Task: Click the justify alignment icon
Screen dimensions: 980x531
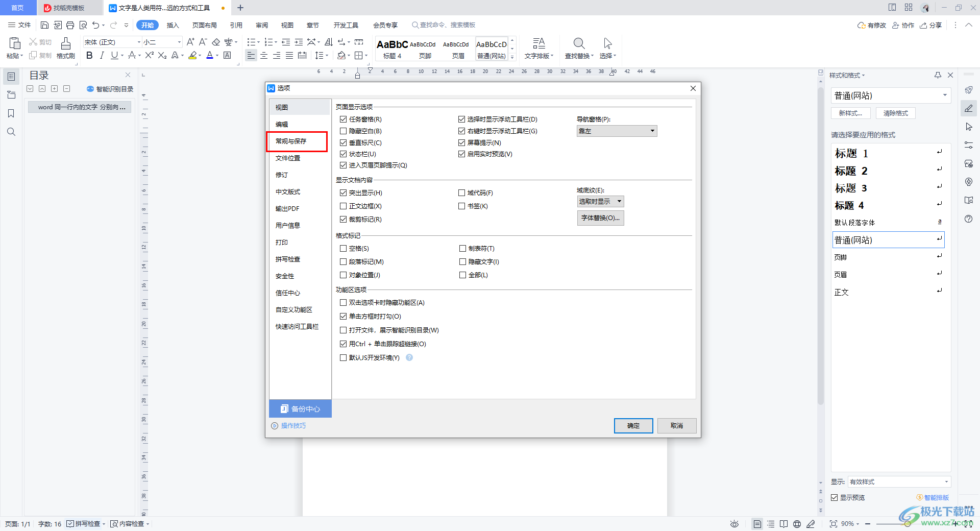Action: coord(289,56)
